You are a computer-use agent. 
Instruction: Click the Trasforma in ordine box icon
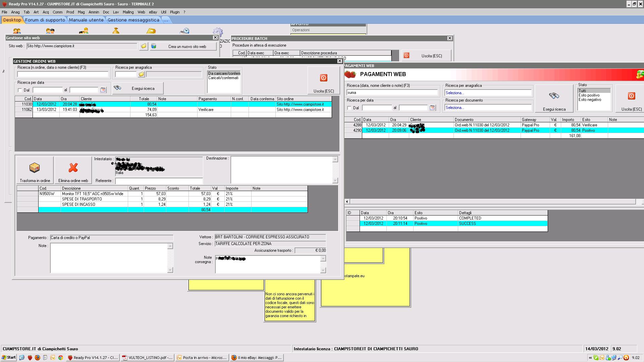35,168
